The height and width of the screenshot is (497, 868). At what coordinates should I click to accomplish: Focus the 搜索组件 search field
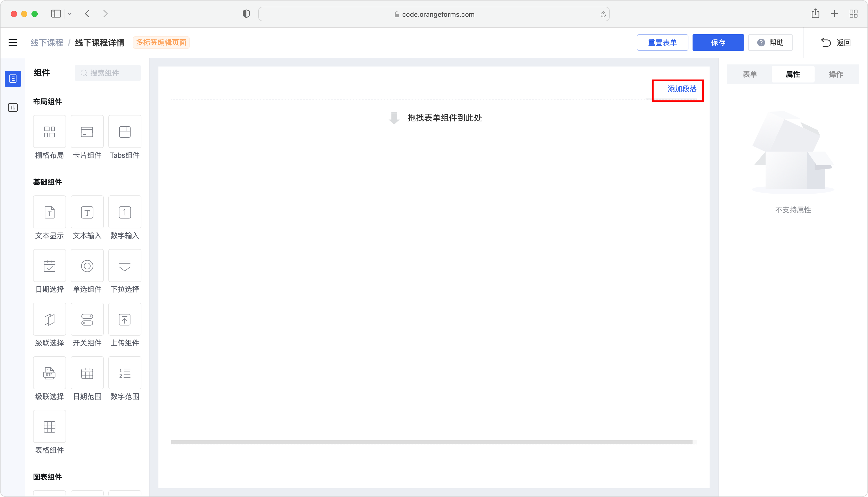108,73
